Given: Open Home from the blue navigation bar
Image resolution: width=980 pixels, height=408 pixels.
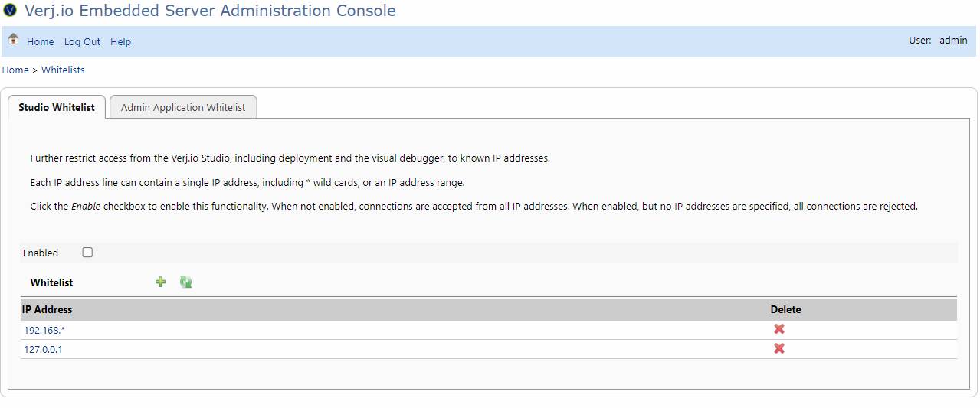Looking at the screenshot, I should coord(41,42).
